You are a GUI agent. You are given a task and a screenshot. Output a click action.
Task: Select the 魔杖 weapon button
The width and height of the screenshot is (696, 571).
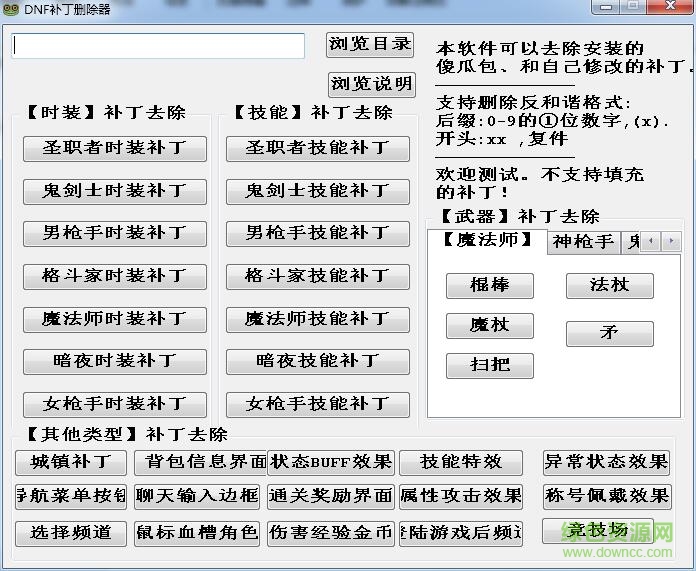coord(490,325)
